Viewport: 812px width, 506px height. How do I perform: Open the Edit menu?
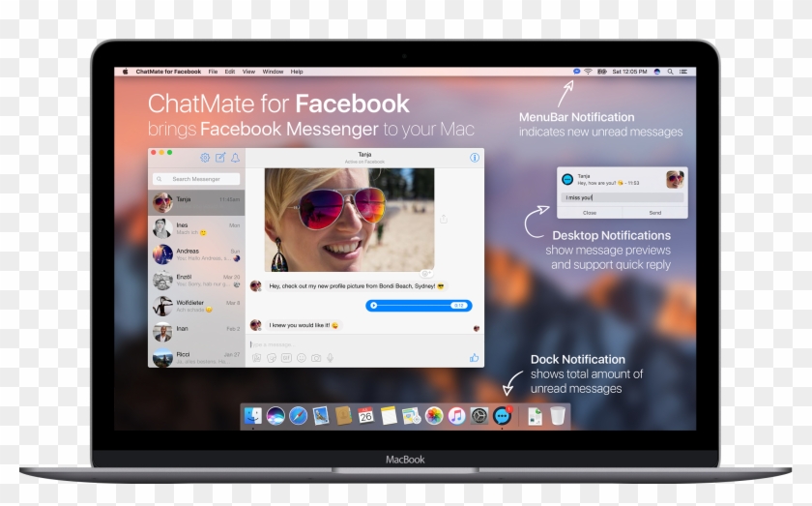point(230,72)
